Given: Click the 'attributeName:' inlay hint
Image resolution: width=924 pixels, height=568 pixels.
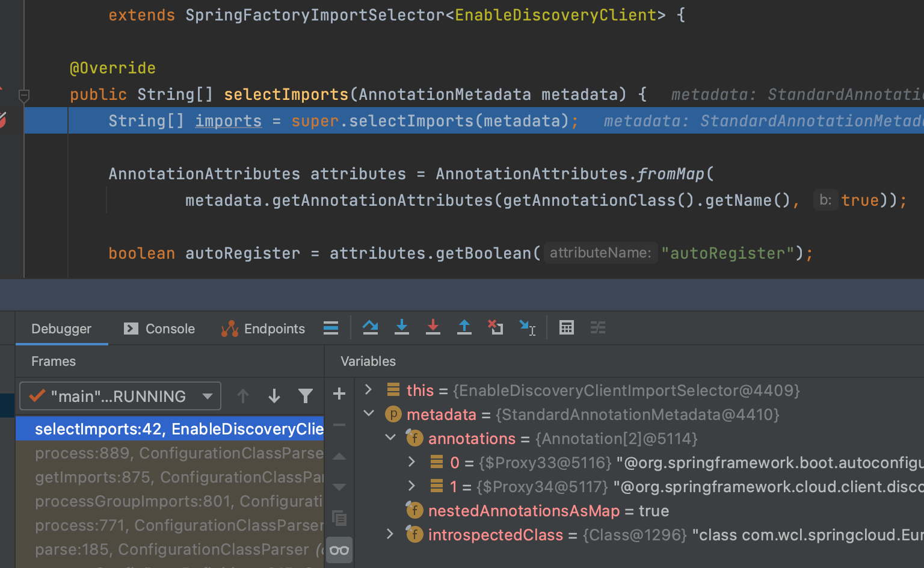Looking at the screenshot, I should click(600, 253).
